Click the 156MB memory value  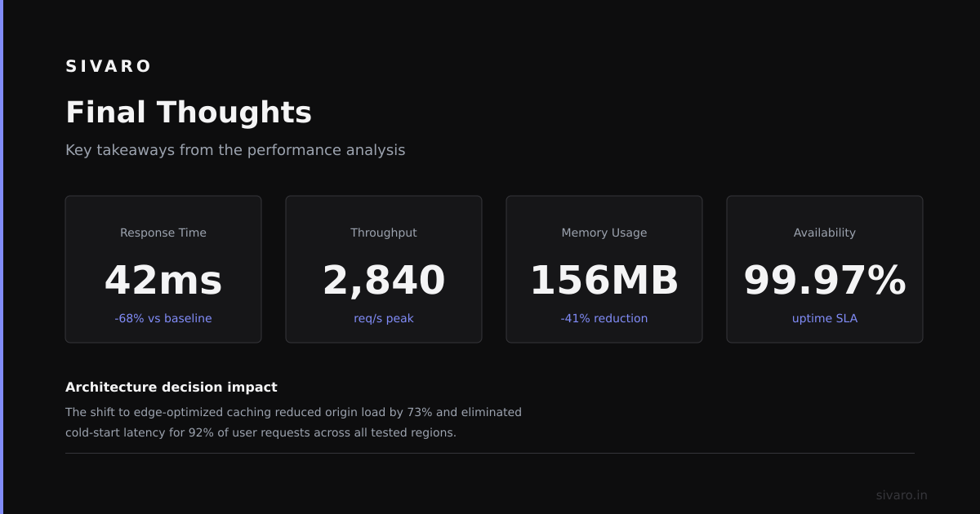click(604, 280)
